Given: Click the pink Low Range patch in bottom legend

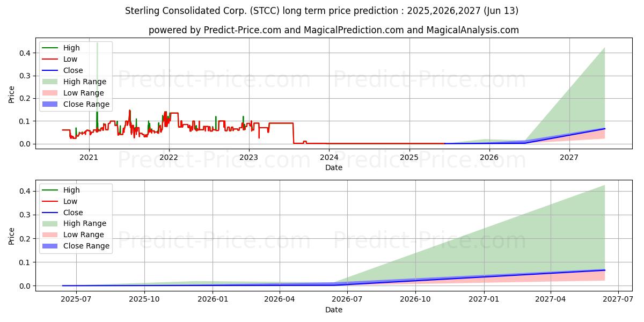Looking at the screenshot, I should 50,235.
